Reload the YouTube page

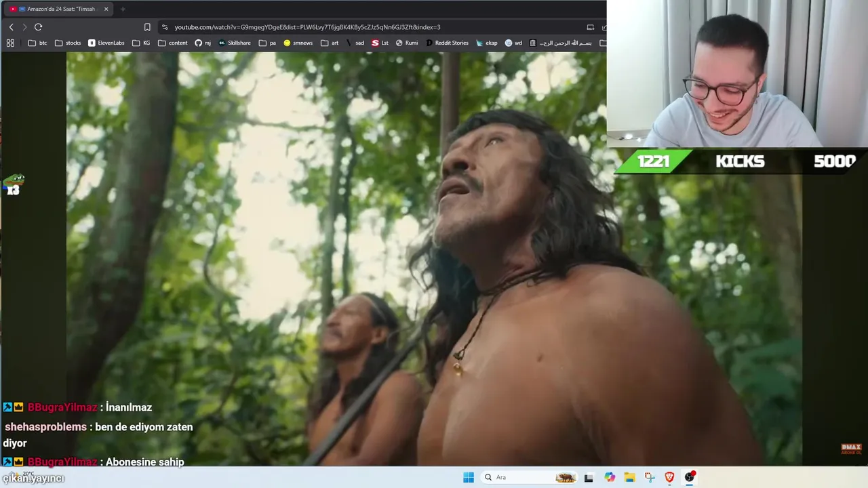coord(38,27)
